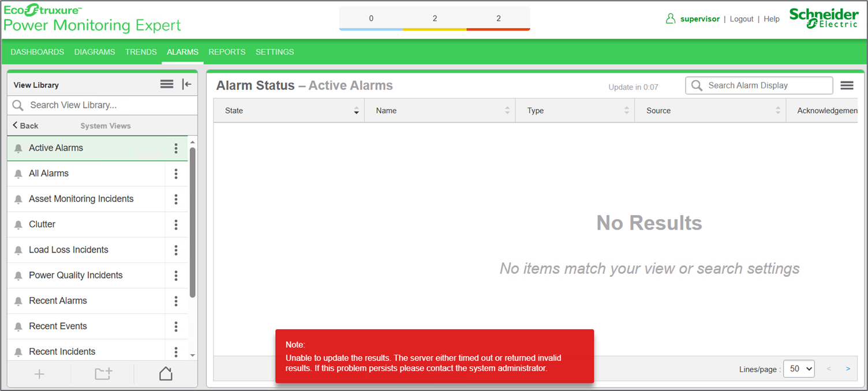Image resolution: width=868 pixels, height=391 pixels.
Task: Click the Search Alarm Display magnifier icon
Action: point(697,85)
